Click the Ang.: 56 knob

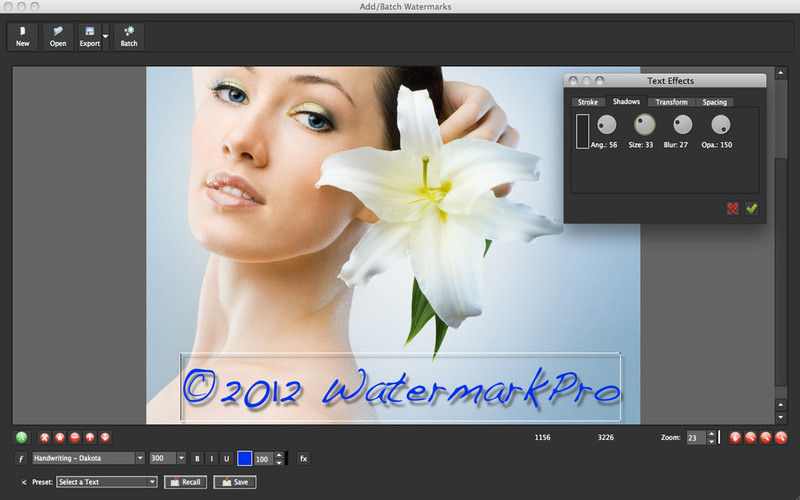tap(607, 124)
